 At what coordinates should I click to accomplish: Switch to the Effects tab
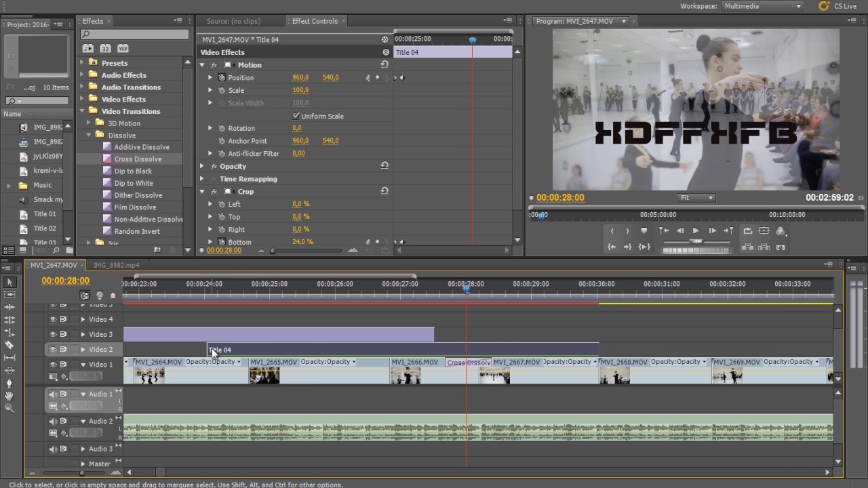point(93,21)
